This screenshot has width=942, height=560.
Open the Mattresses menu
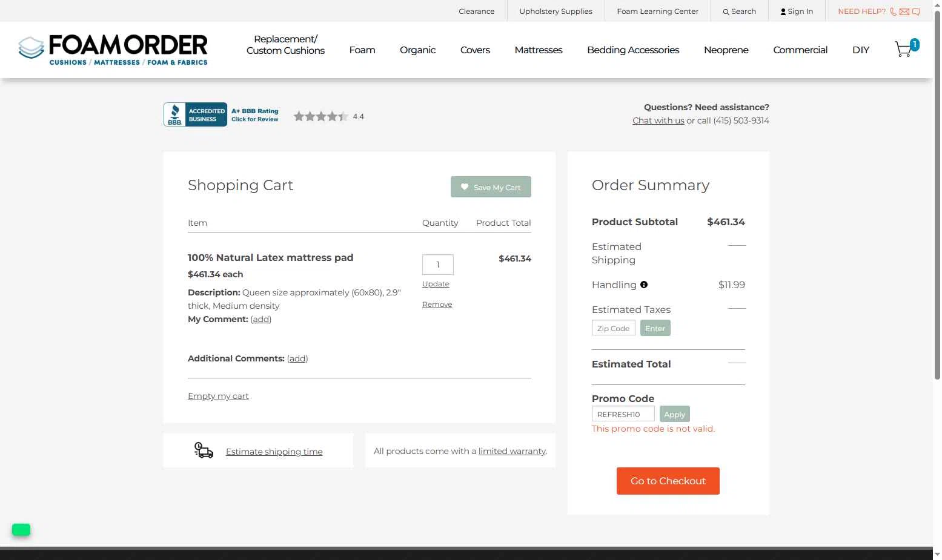[539, 50]
